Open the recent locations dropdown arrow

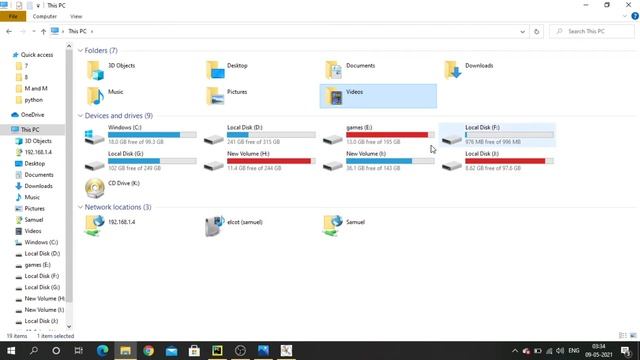[33, 31]
